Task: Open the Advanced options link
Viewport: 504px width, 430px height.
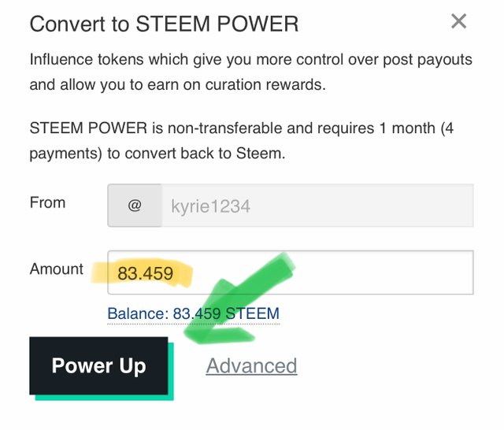Action: click(251, 365)
